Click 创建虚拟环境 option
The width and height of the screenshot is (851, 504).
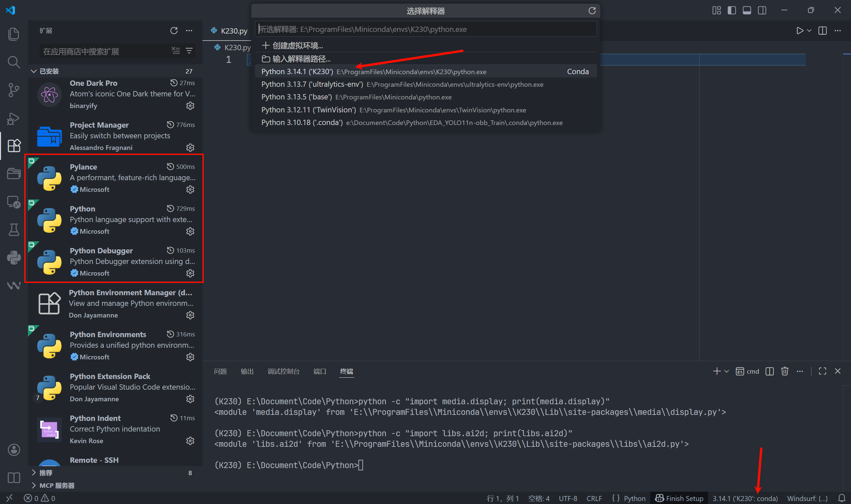coord(297,46)
